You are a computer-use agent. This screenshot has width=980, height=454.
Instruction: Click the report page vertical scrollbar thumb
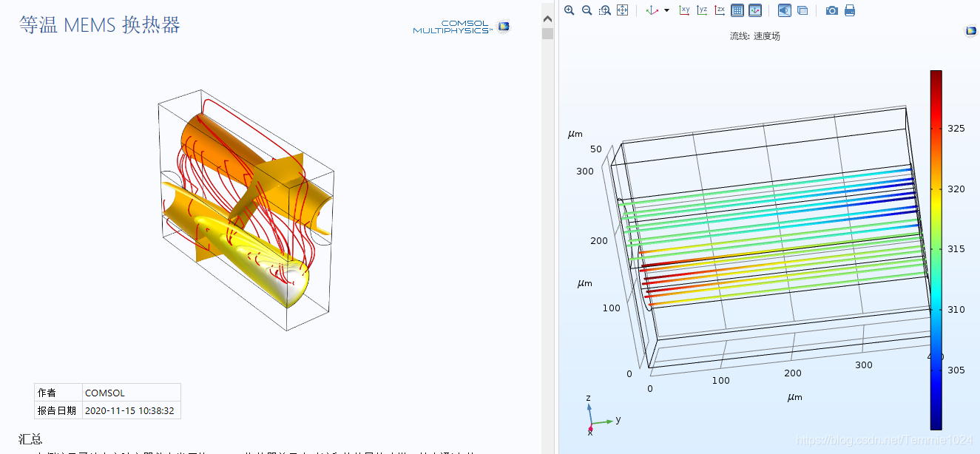pos(547,33)
